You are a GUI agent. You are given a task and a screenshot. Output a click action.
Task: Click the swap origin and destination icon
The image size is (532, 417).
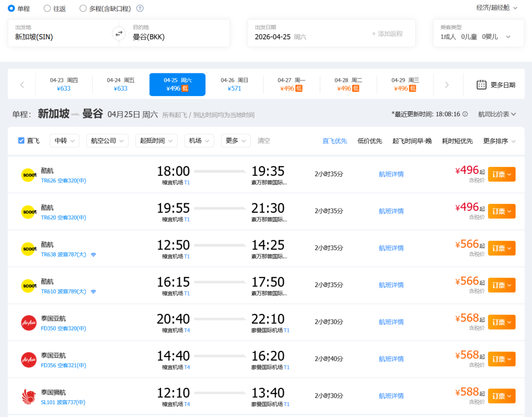[119, 33]
